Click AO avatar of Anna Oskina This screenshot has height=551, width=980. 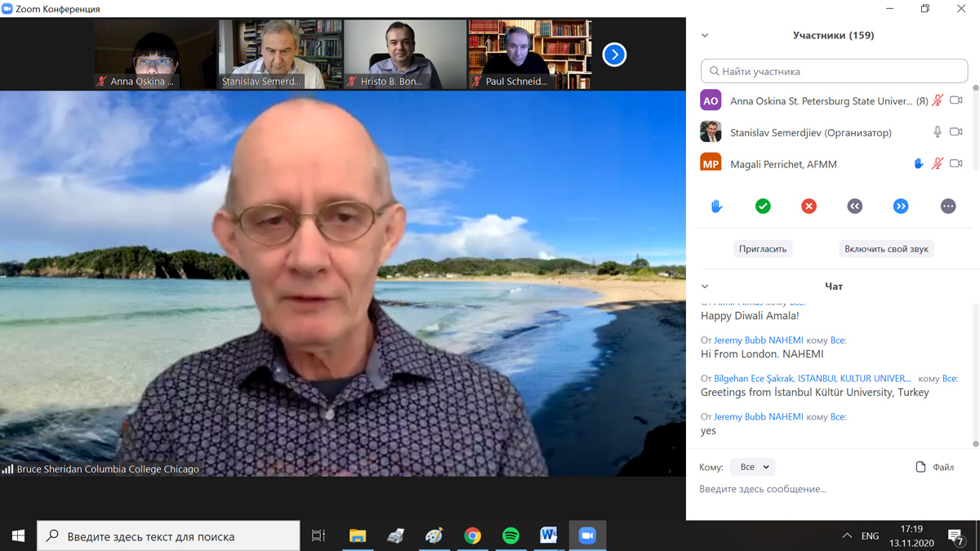click(710, 100)
